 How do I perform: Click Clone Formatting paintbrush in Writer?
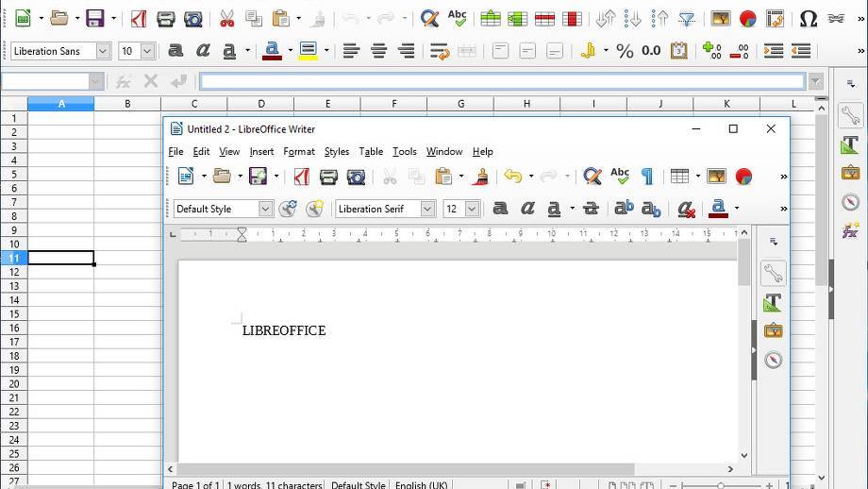[480, 177]
